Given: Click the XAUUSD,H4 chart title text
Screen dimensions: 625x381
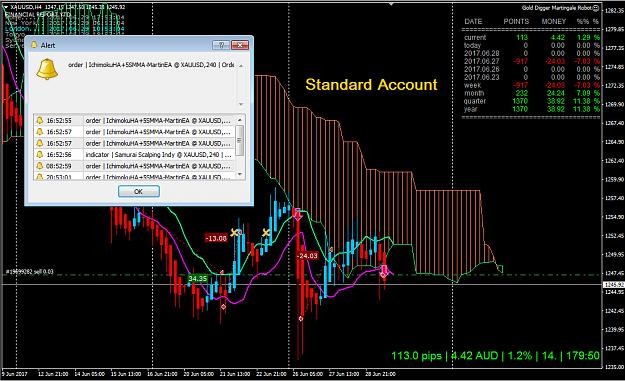Looking at the screenshot, I should pos(26,7).
